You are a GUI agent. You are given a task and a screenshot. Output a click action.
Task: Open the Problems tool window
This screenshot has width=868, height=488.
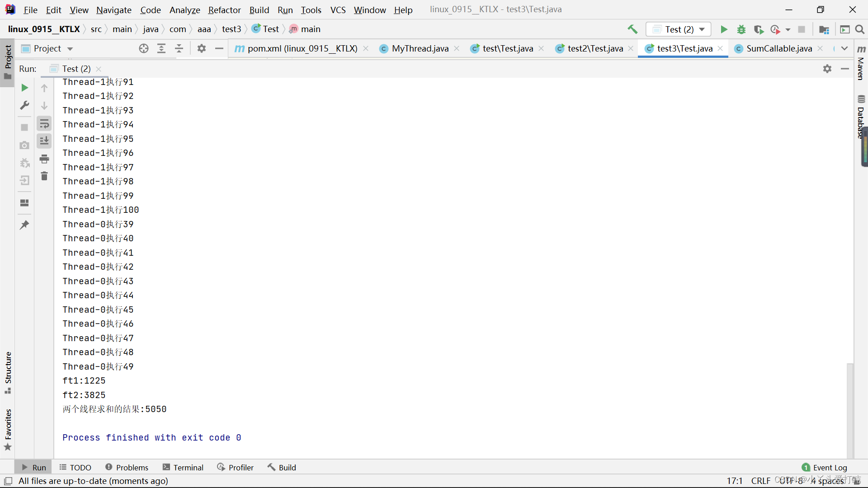(127, 467)
